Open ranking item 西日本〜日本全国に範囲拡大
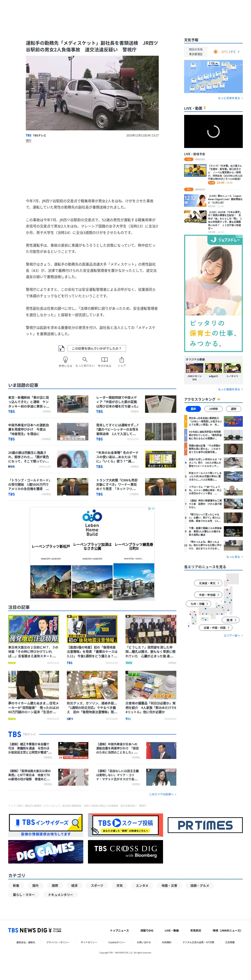Viewport: 251px width, 980px height. tap(213, 421)
